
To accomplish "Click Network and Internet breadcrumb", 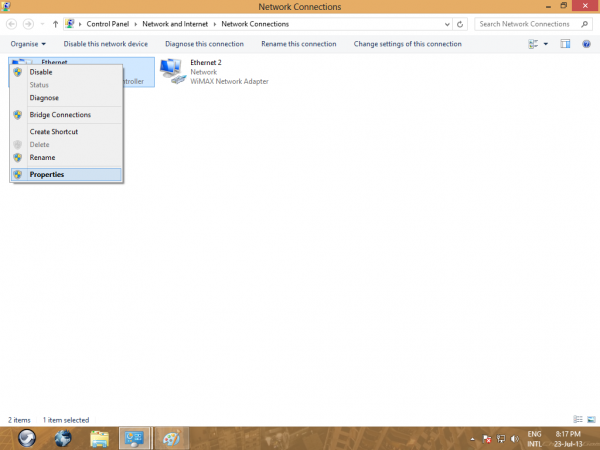I will coord(175,24).
